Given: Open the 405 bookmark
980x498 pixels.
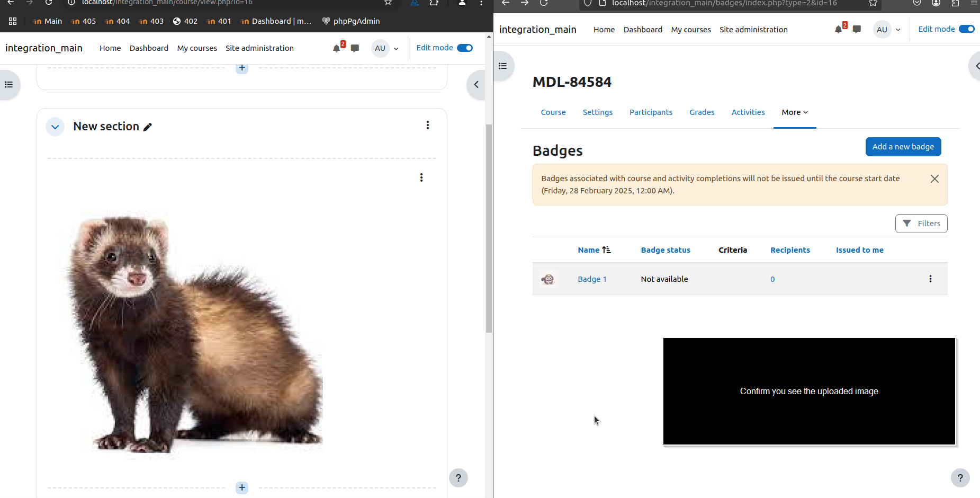Looking at the screenshot, I should coord(84,21).
